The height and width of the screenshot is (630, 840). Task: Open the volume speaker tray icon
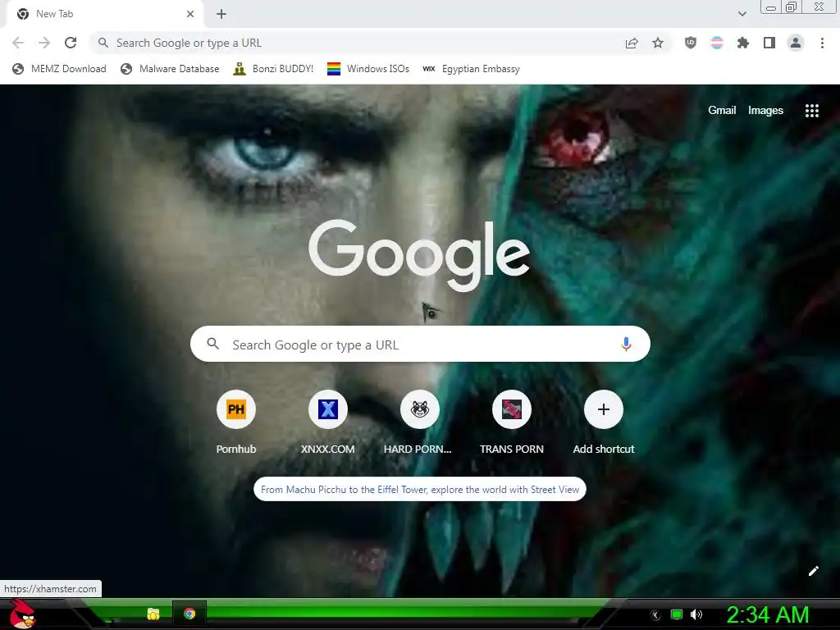[696, 614]
